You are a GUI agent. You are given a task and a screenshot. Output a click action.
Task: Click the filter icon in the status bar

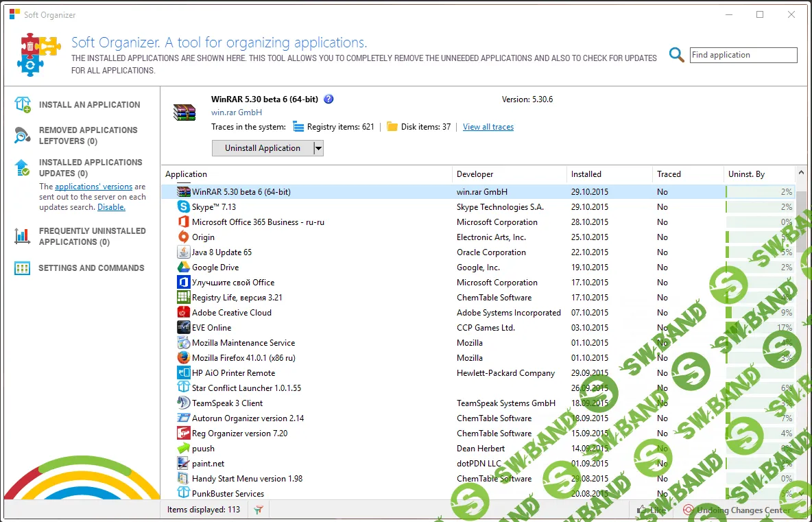[259, 510]
